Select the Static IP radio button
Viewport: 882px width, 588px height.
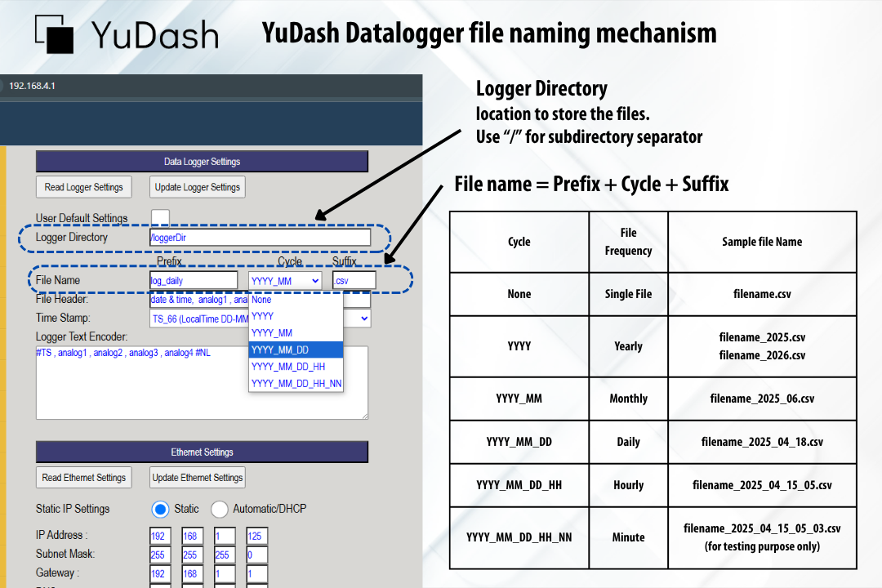(160, 509)
